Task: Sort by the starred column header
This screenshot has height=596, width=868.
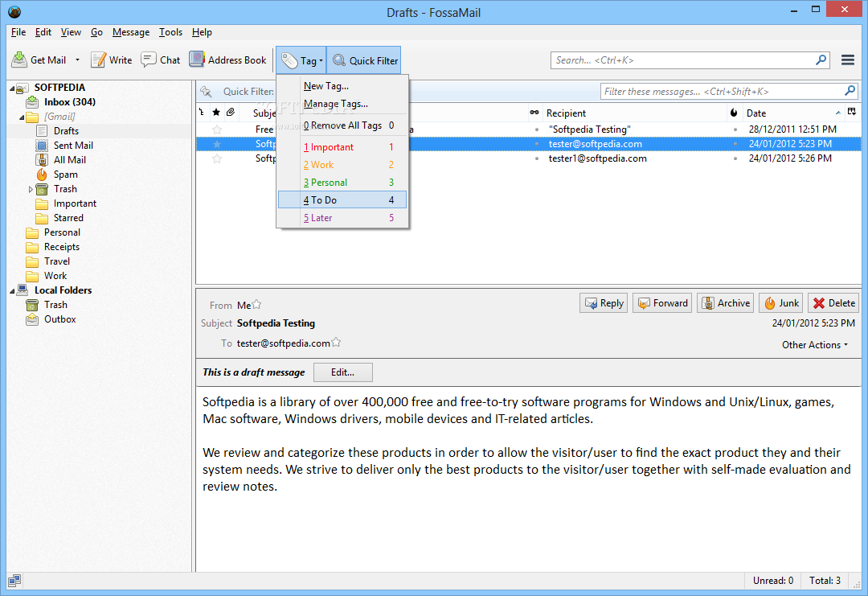Action: tap(216, 113)
